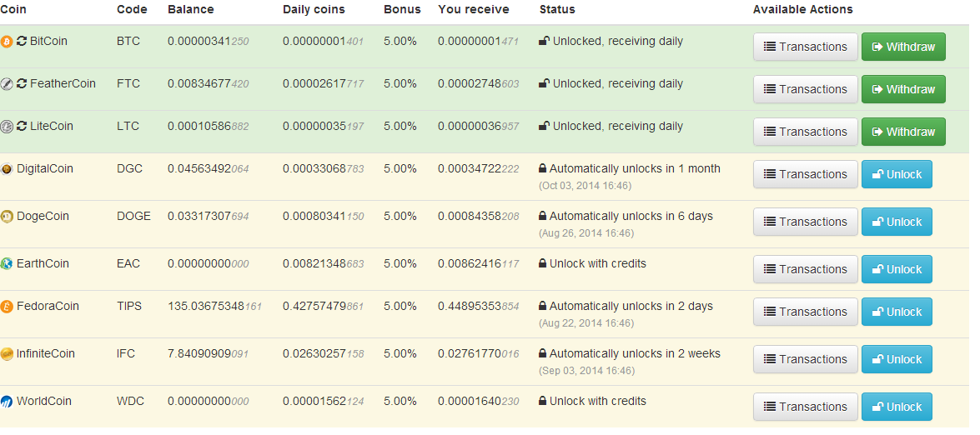
Task: Click the FedoraCoin orange logo icon
Action: point(7,307)
